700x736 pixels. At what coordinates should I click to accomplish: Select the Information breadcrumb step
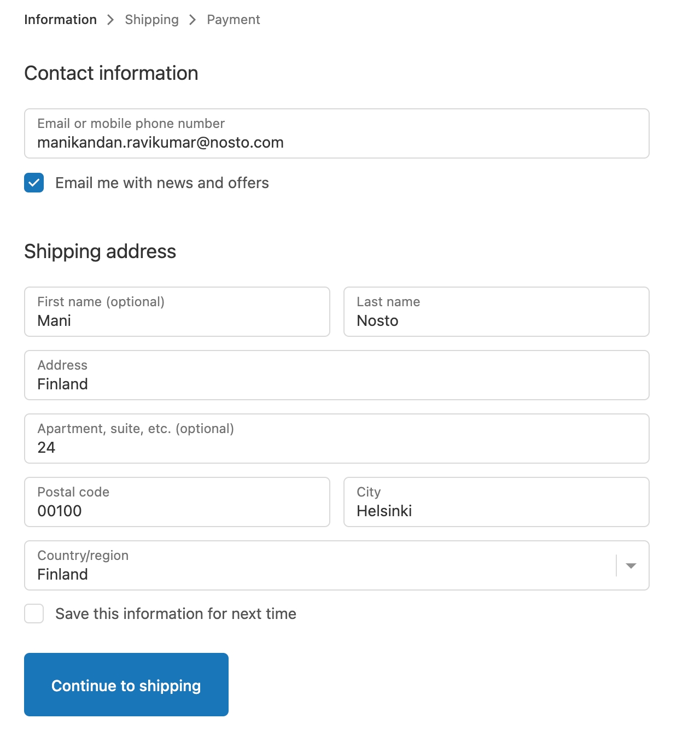click(x=60, y=20)
